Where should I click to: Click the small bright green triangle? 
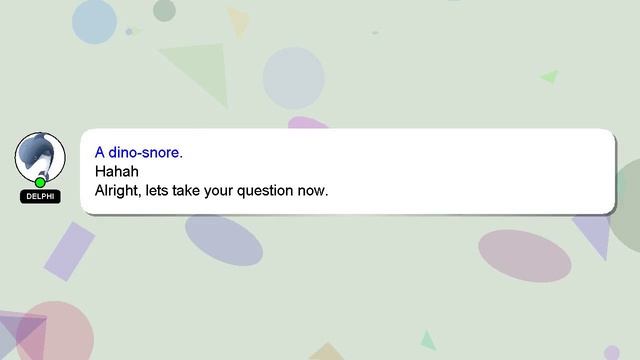pos(551,76)
